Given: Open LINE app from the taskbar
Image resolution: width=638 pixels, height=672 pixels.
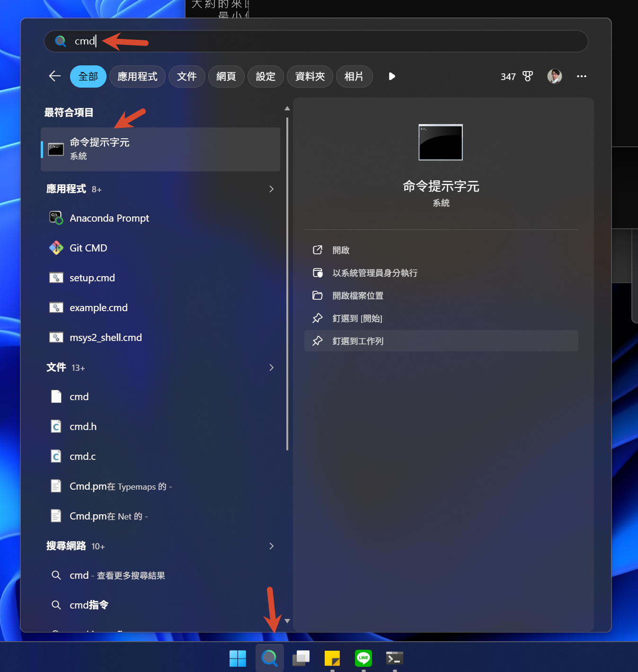Looking at the screenshot, I should (363, 658).
